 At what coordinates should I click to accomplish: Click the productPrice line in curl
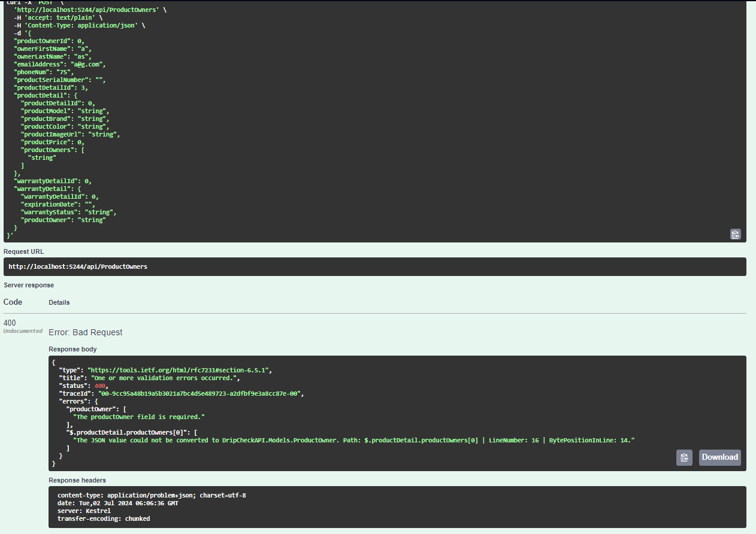point(53,142)
